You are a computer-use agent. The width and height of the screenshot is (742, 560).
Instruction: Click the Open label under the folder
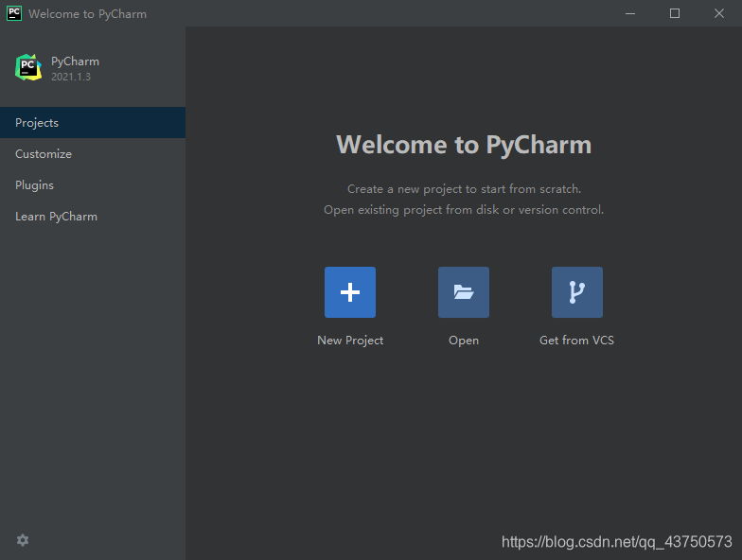coord(464,341)
